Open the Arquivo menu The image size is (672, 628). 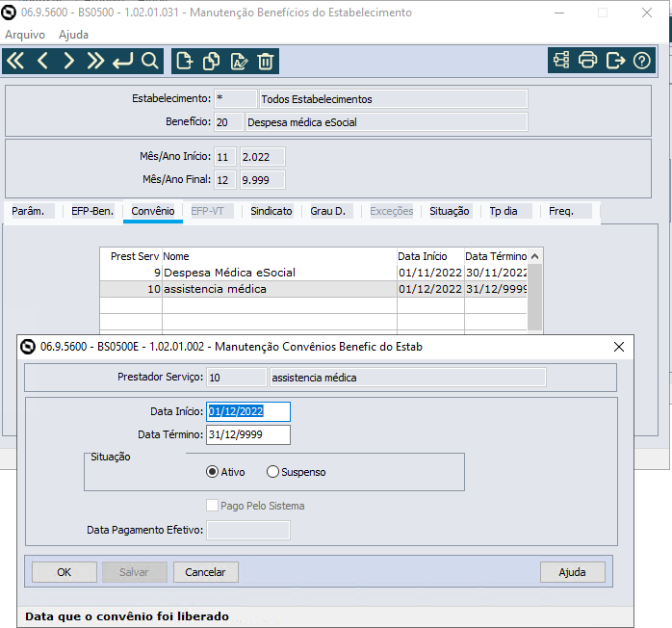coord(25,34)
